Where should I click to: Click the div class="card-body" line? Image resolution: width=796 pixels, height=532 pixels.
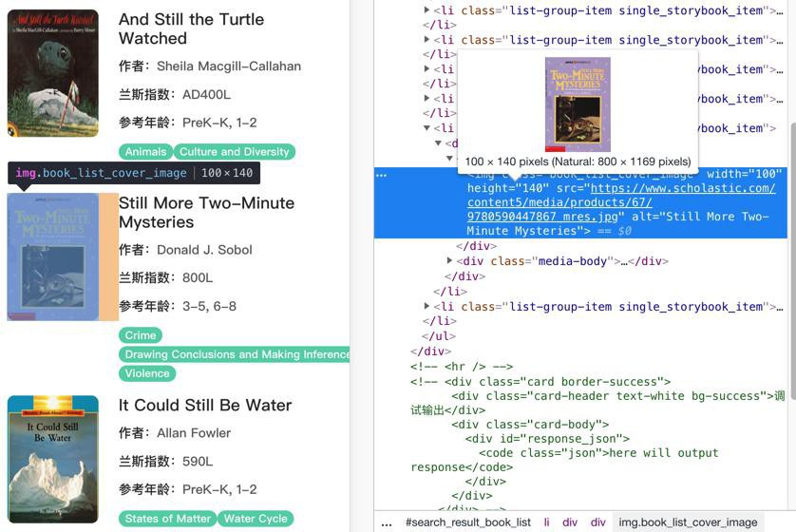[530, 425]
